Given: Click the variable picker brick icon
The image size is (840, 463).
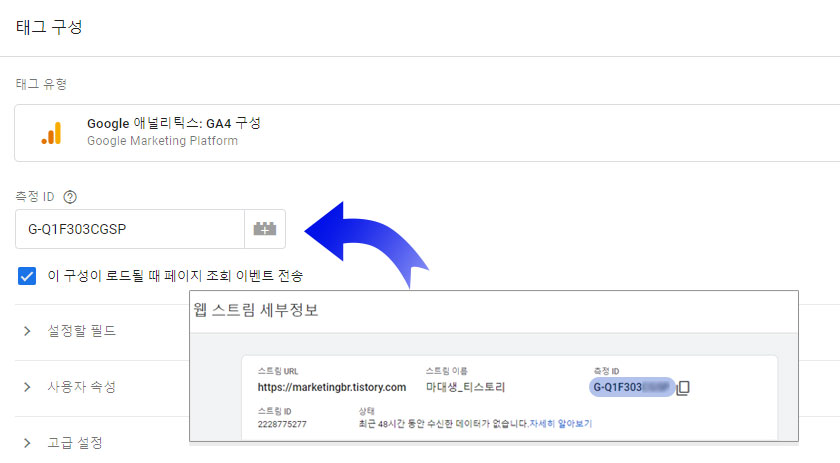Looking at the screenshot, I should [x=265, y=229].
